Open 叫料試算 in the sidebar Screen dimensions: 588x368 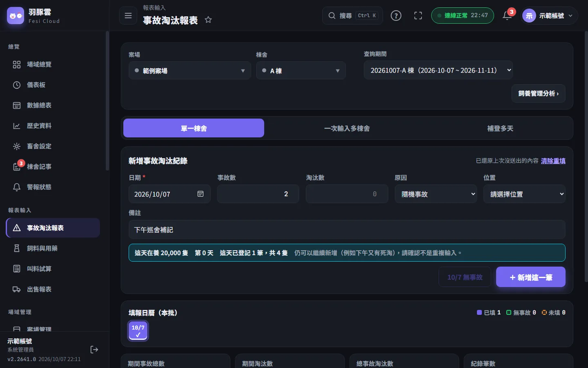pyautogui.click(x=53, y=269)
